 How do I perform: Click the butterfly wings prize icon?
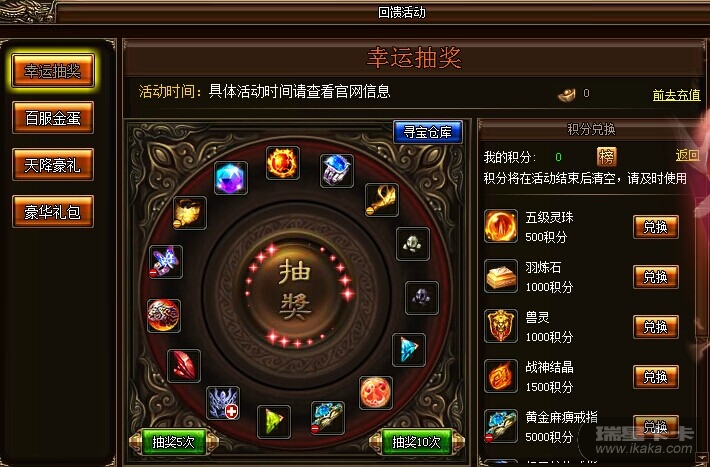click(166, 262)
